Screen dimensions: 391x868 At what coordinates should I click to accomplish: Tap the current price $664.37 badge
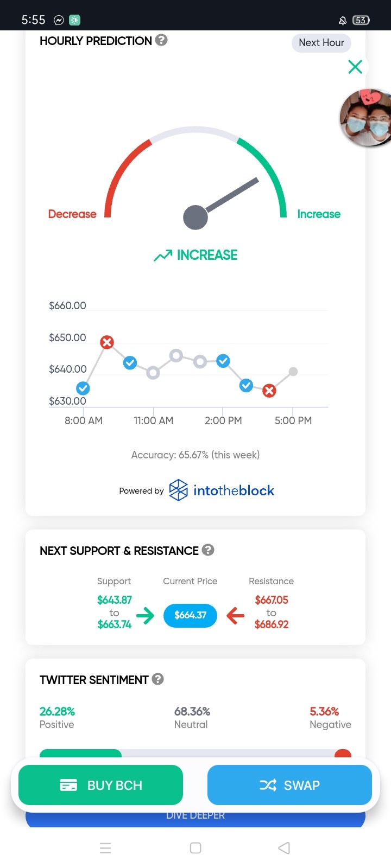[190, 615]
